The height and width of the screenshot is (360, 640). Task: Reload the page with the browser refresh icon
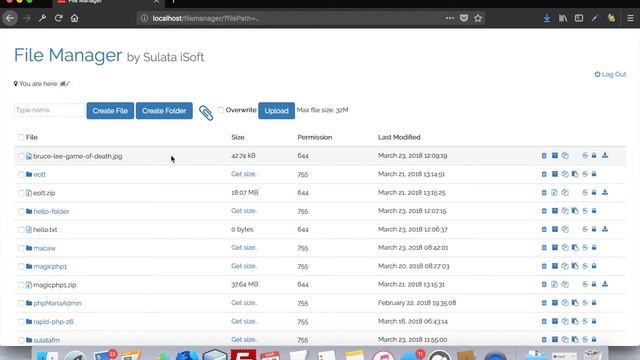pyautogui.click(x=58, y=18)
